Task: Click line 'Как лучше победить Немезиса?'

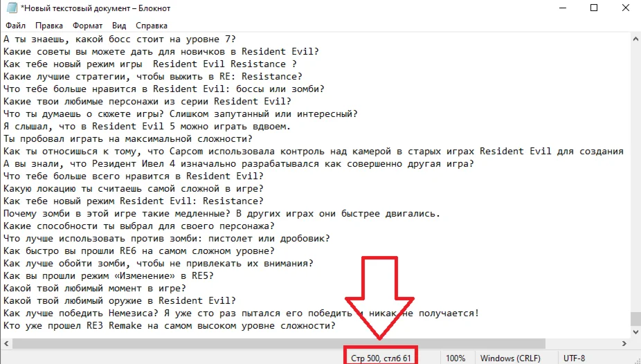Action: (241, 313)
